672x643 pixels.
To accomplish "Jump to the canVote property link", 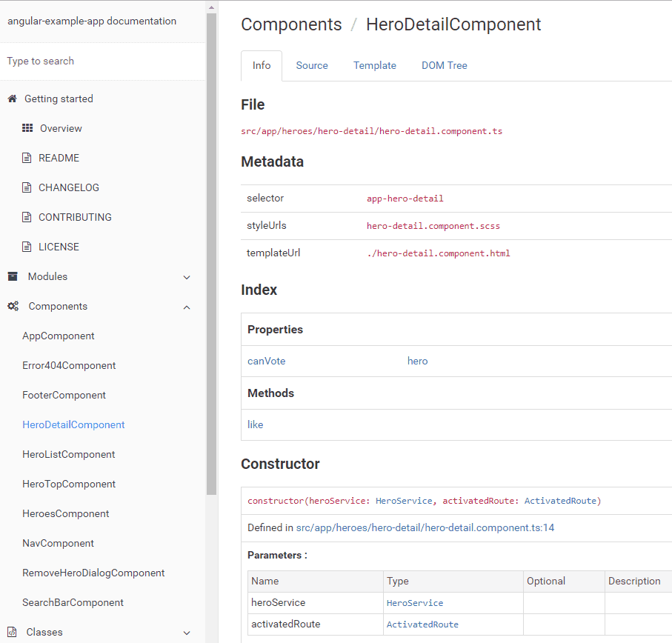I will 266,361.
